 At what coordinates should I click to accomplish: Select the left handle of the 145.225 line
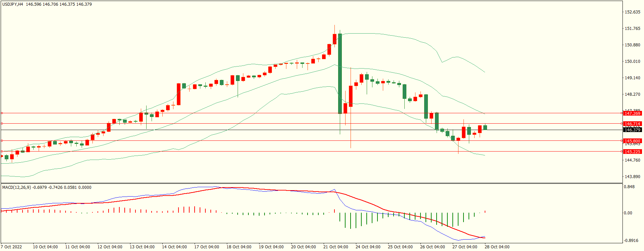click(x=2, y=152)
